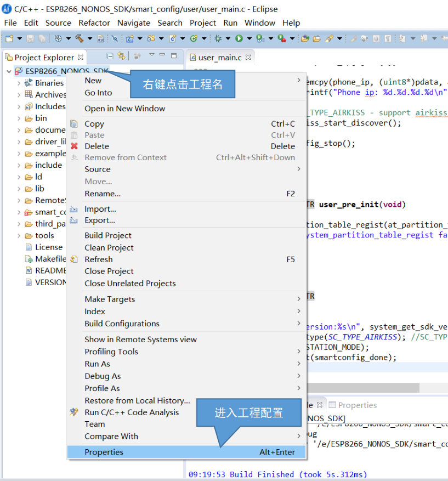The width and height of the screenshot is (448, 481).
Task: Click the External Tools run toolbar icon
Action: pos(281,38)
